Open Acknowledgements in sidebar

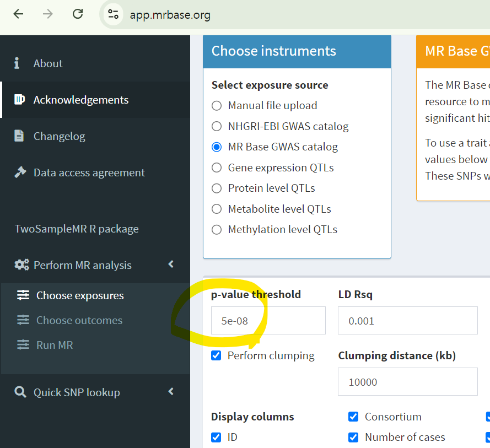point(81,100)
